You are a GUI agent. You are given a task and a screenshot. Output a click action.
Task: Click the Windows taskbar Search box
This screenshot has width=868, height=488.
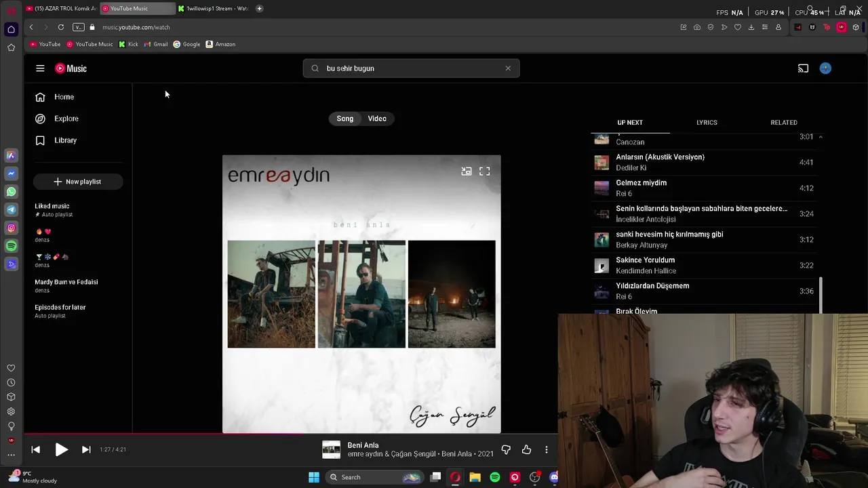pos(374,477)
